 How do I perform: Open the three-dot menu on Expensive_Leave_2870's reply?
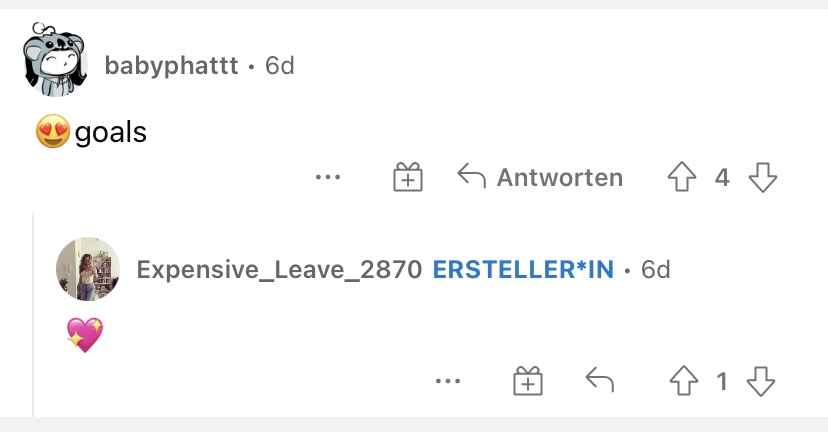pyautogui.click(x=448, y=381)
